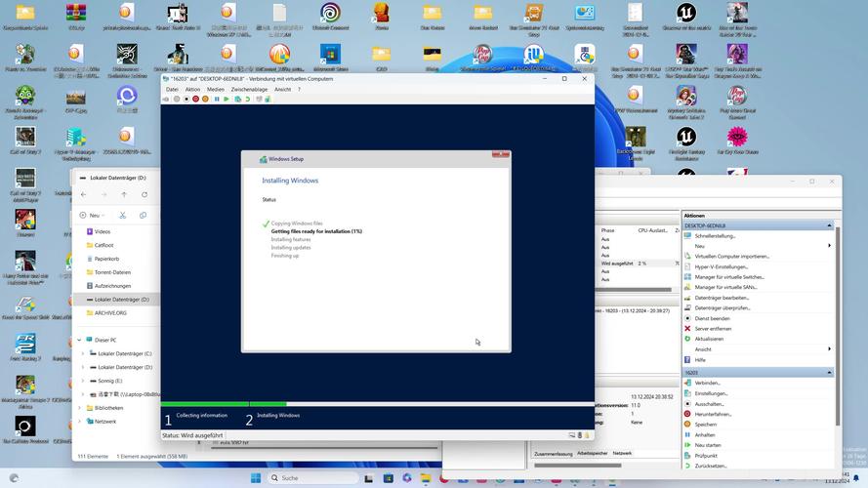Click the red Shut down icon in VM toolbar
This screenshot has height=488, width=868.
195,99
